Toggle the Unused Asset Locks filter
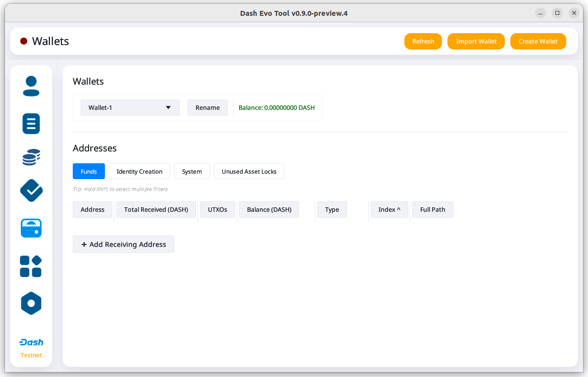This screenshot has height=377, width=588. tap(249, 171)
